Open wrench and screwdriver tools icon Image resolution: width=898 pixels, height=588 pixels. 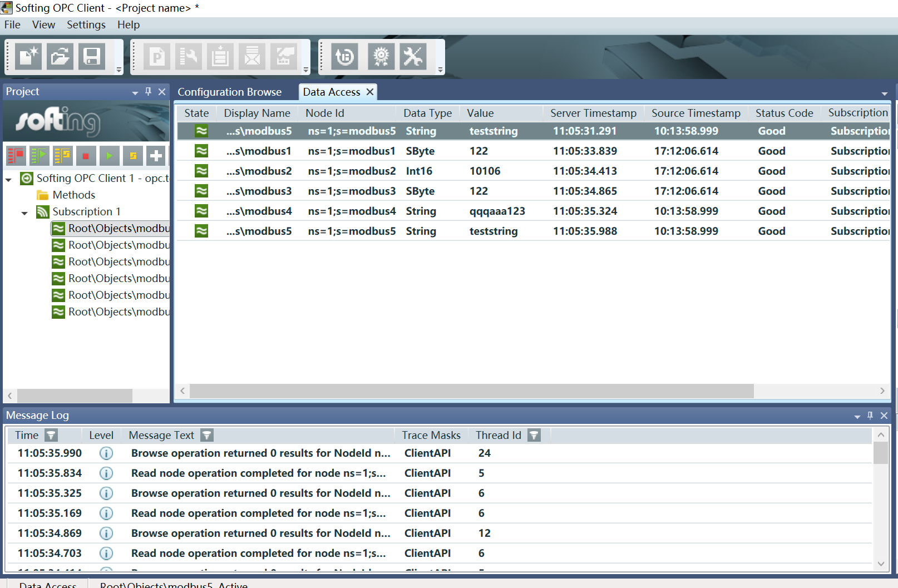click(413, 57)
